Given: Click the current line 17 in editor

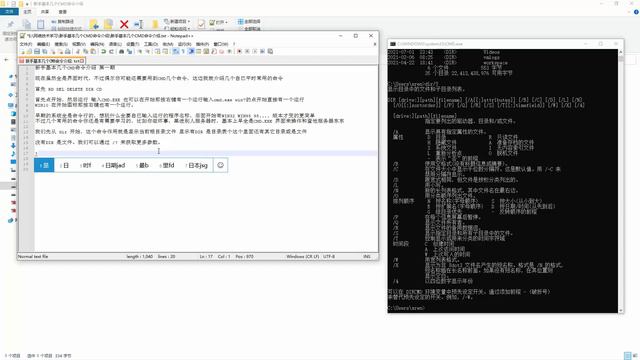Looking at the screenshot, I should (206, 153).
